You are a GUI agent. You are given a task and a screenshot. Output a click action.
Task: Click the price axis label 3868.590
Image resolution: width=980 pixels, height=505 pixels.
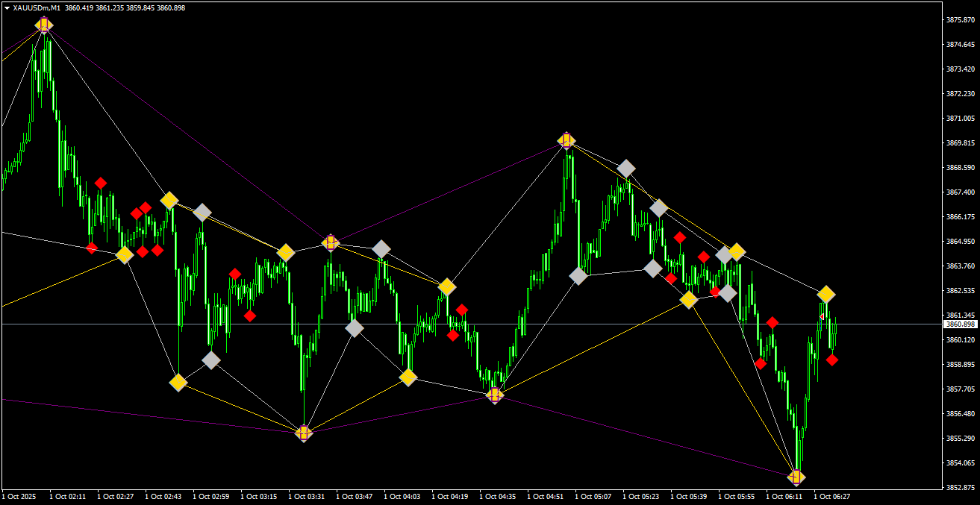coord(961,167)
